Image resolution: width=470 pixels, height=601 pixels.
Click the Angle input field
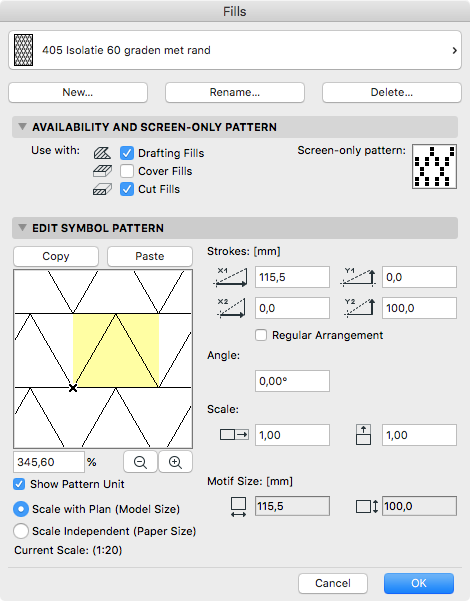[292, 381]
